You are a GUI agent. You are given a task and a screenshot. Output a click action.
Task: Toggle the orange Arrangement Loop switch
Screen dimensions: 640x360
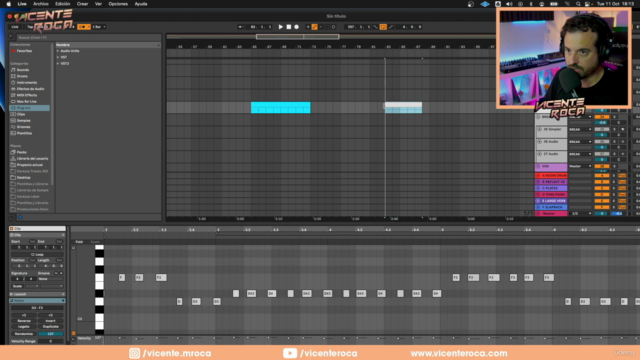(383, 27)
